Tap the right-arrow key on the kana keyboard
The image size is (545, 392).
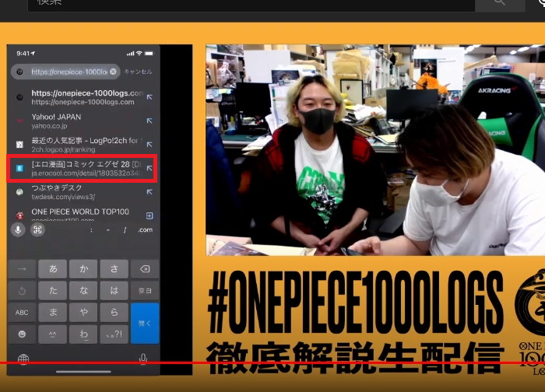(x=22, y=269)
